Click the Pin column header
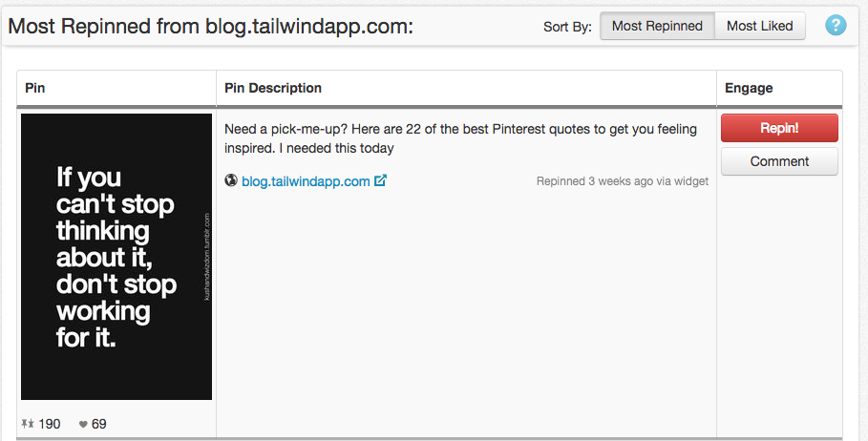Image resolution: width=868 pixels, height=441 pixels. [x=35, y=88]
